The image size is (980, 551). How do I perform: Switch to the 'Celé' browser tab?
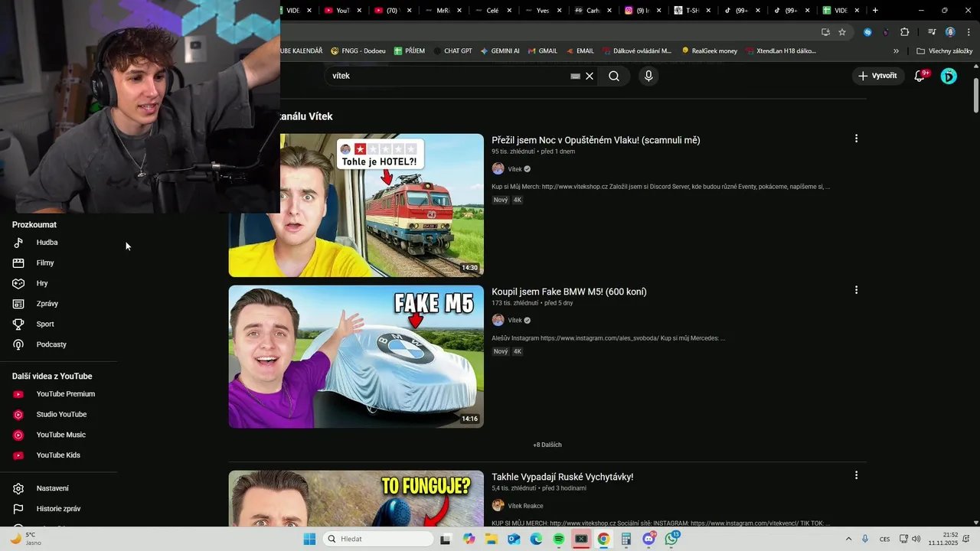pyautogui.click(x=492, y=11)
